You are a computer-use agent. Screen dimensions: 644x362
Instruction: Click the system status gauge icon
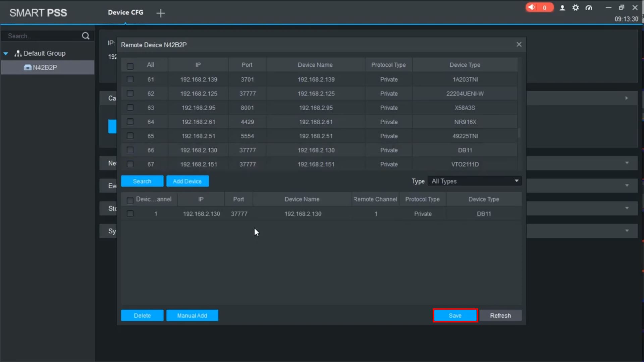[x=589, y=8]
